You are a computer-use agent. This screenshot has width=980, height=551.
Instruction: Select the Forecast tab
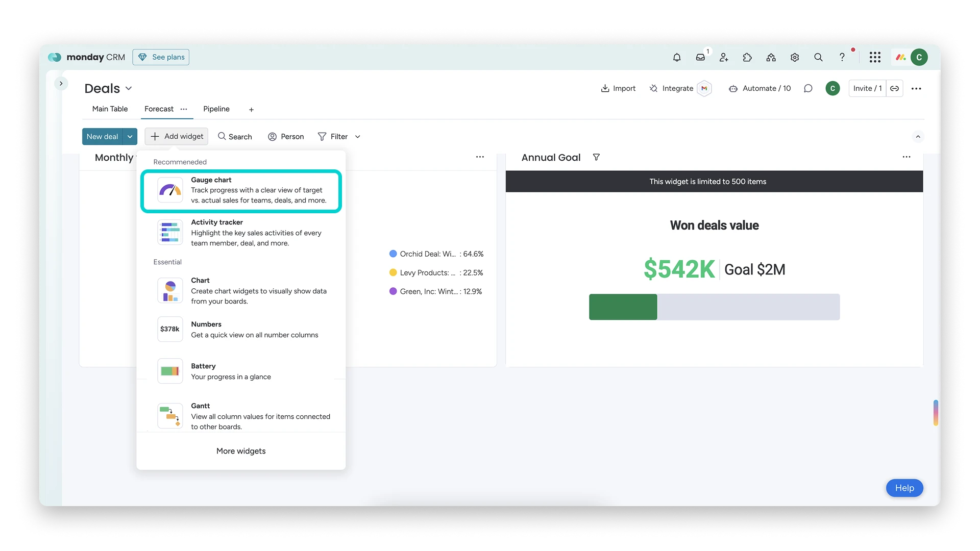coord(159,109)
